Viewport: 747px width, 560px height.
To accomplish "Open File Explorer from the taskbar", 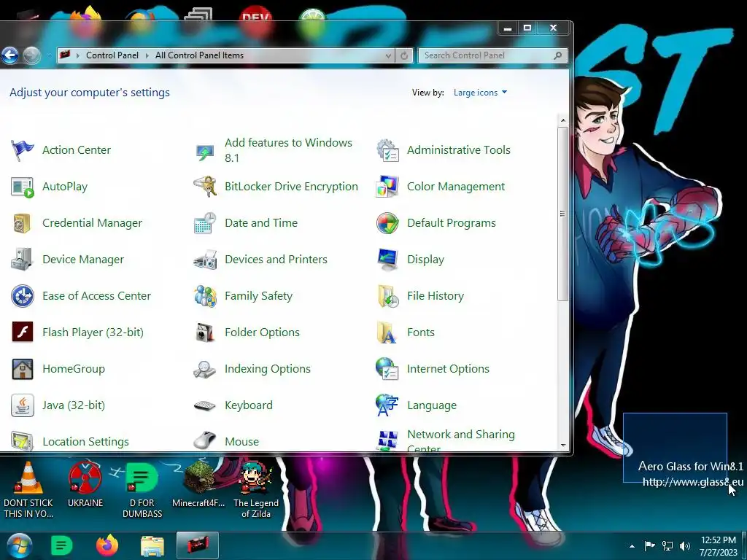I will 152,546.
